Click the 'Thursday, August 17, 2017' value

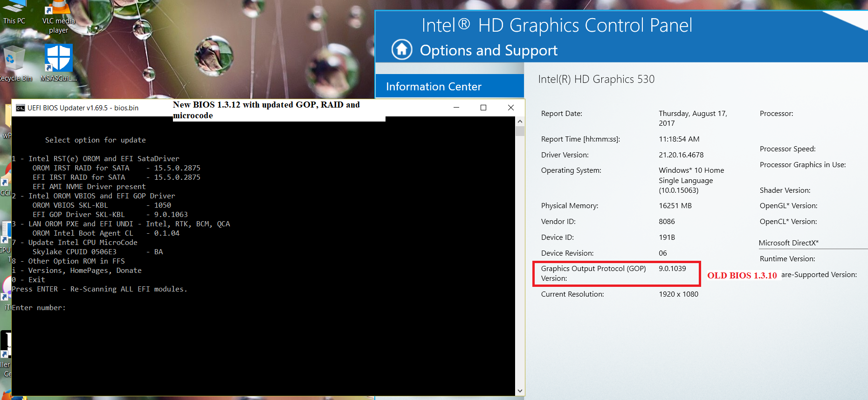pyautogui.click(x=693, y=118)
